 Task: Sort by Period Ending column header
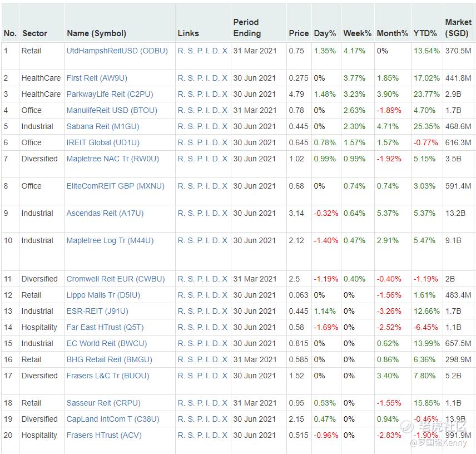pos(247,28)
